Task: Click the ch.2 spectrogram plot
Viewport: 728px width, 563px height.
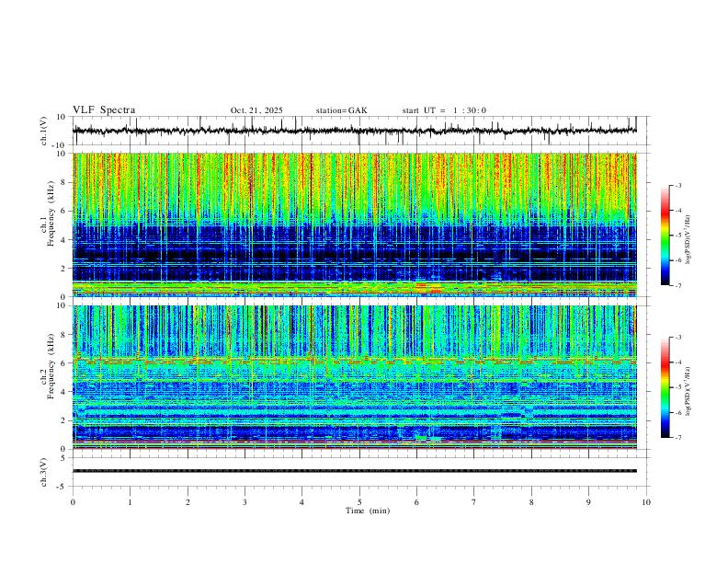Action: [355, 377]
